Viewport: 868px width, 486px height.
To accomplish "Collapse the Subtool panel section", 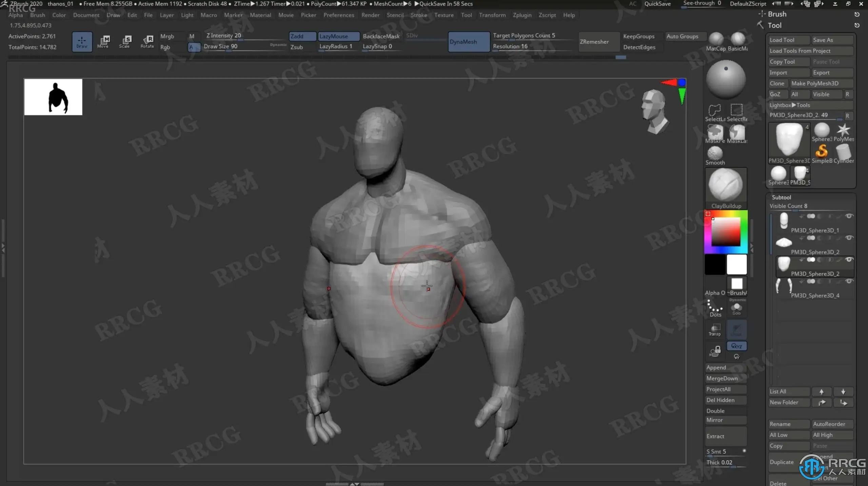I will pyautogui.click(x=781, y=197).
